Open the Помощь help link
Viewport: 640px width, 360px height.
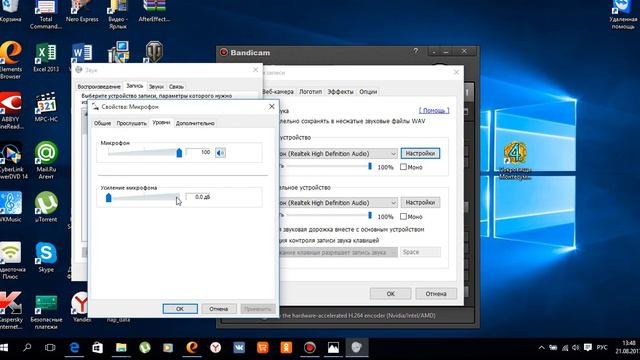pos(434,111)
